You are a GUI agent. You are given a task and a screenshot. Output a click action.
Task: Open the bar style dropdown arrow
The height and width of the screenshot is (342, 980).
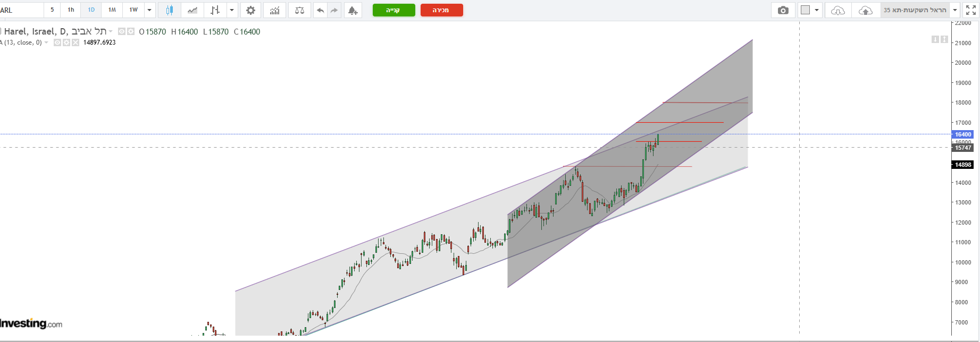(232, 10)
